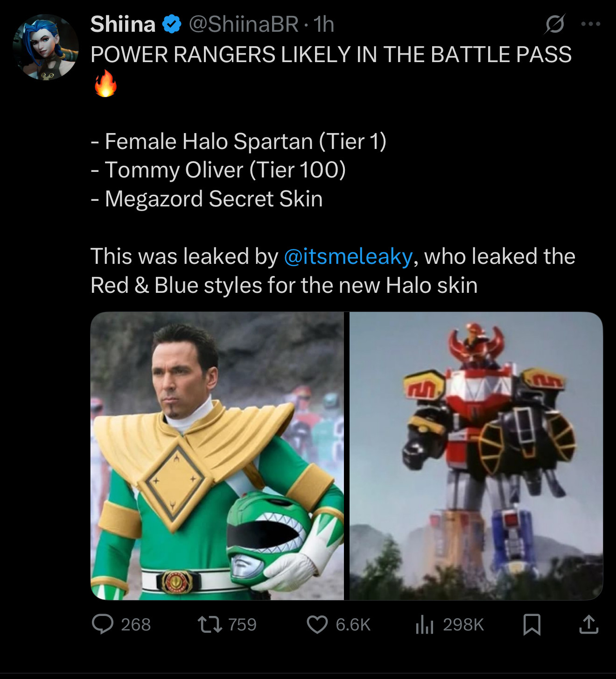Click the 6.6K likes count
Viewport: 616px width, 679px height.
[x=353, y=624]
